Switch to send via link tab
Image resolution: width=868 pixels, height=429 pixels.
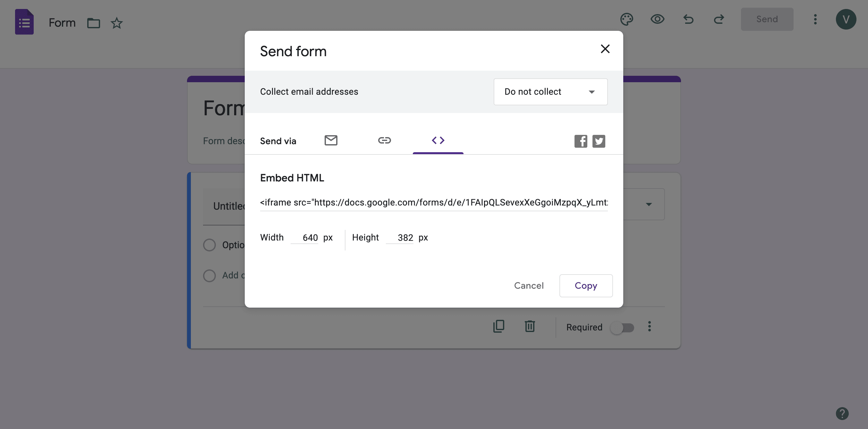click(x=385, y=140)
